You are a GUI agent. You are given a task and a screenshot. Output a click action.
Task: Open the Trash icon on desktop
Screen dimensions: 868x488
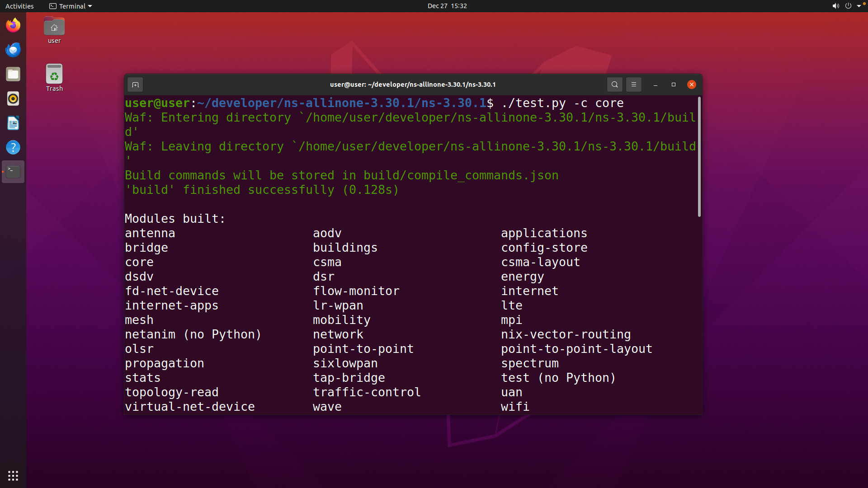pos(54,78)
